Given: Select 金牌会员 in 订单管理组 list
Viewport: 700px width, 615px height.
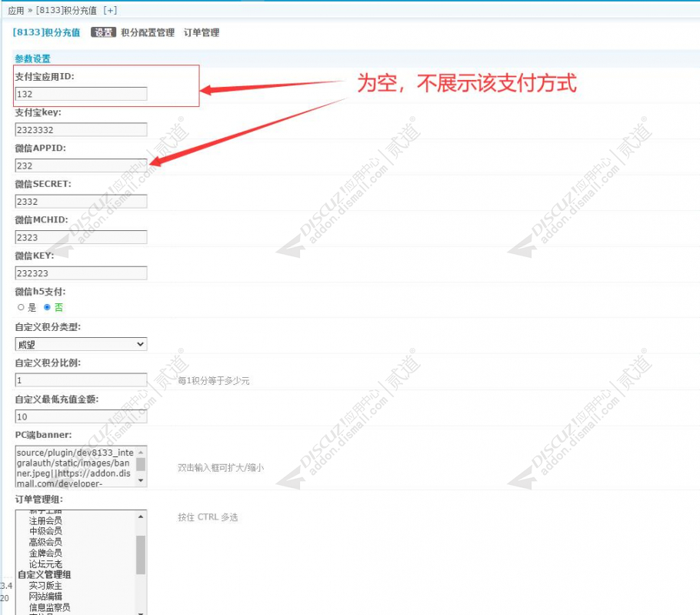Looking at the screenshot, I should [45, 553].
